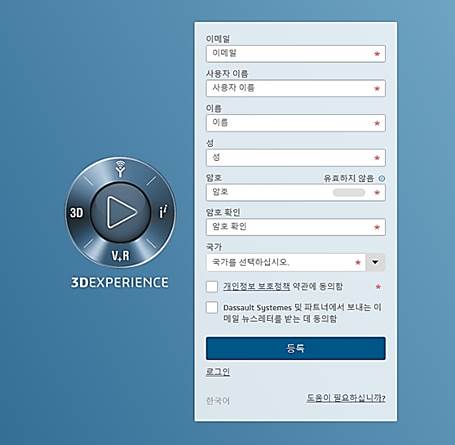455x445 pixels.
Task: Click the password strength meter bar
Action: point(349,192)
